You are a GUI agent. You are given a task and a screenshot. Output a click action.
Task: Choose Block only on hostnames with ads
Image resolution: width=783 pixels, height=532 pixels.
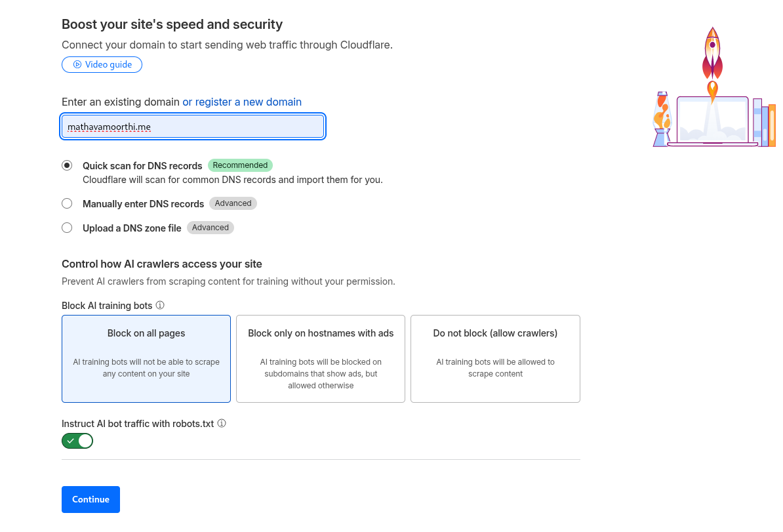point(321,358)
